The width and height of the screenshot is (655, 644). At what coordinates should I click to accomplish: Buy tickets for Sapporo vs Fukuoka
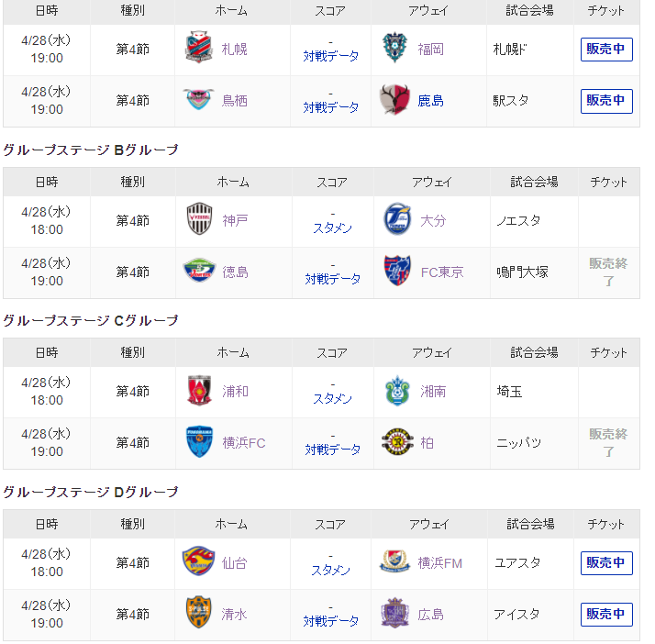(x=606, y=50)
